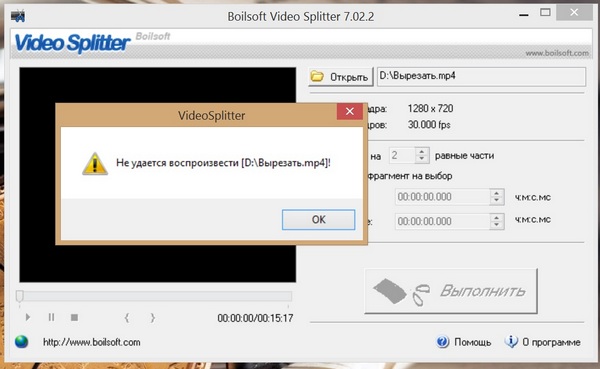Click the www.boilsoft.com banner text
This screenshot has width=600, height=369.
click(x=557, y=53)
